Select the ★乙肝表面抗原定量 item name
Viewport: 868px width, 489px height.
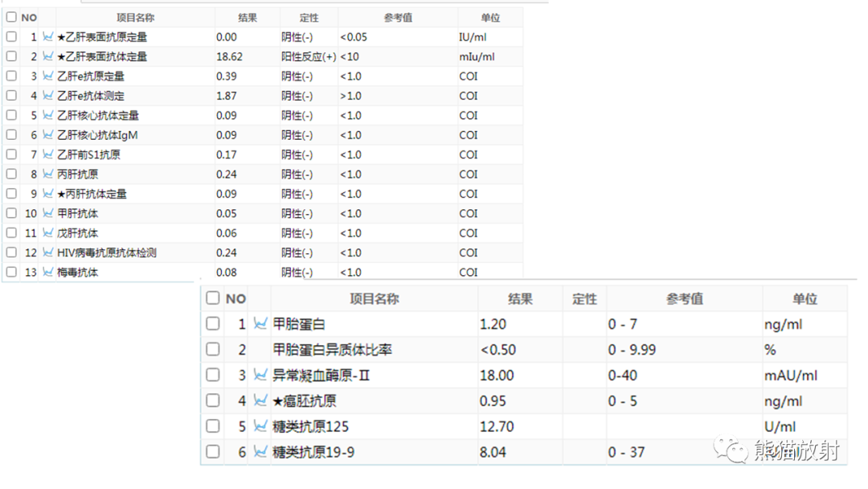click(102, 37)
